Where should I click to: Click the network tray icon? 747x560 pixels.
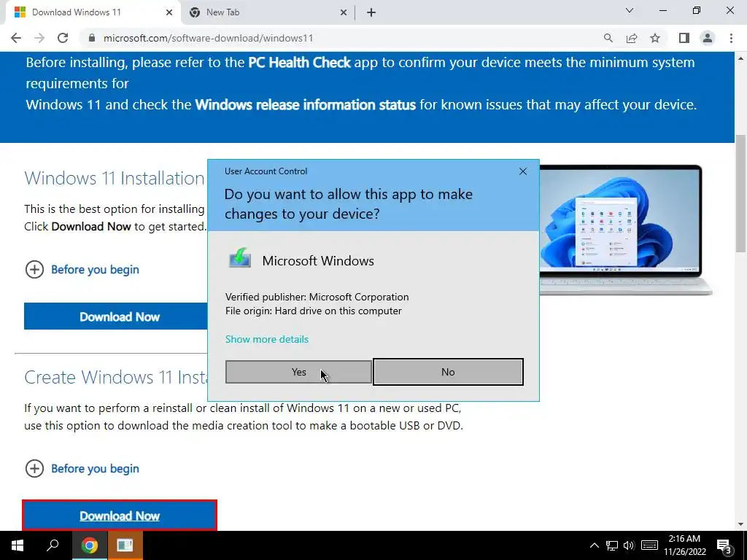tap(612, 545)
